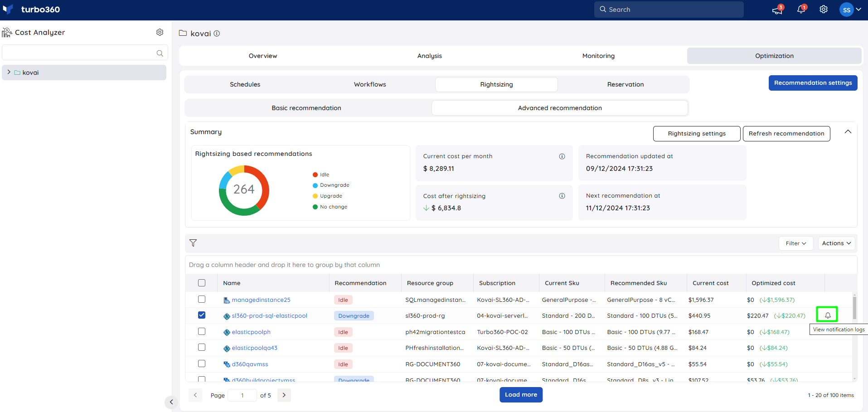Open Rightsizing settings
The image size is (868, 412).
click(x=697, y=134)
